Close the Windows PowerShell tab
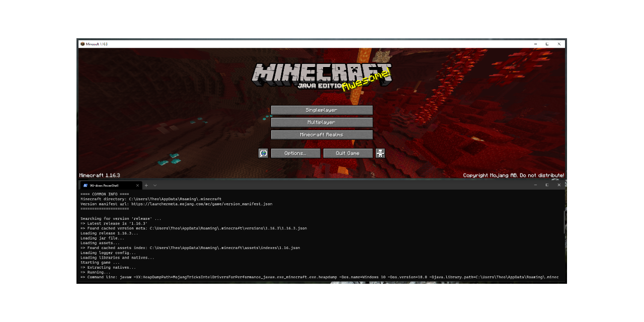The height and width of the screenshot is (322, 644). 137,186
